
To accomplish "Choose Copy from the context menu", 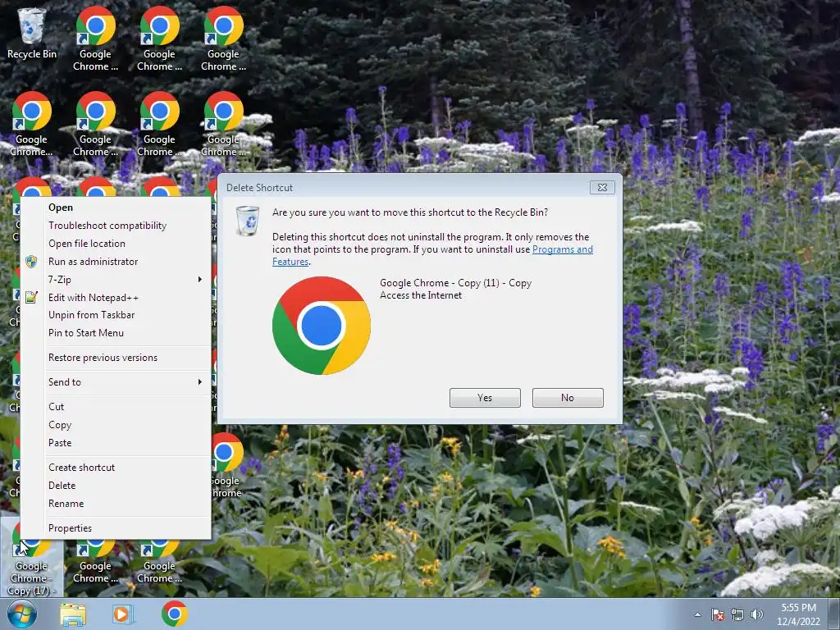I will 116,425.
